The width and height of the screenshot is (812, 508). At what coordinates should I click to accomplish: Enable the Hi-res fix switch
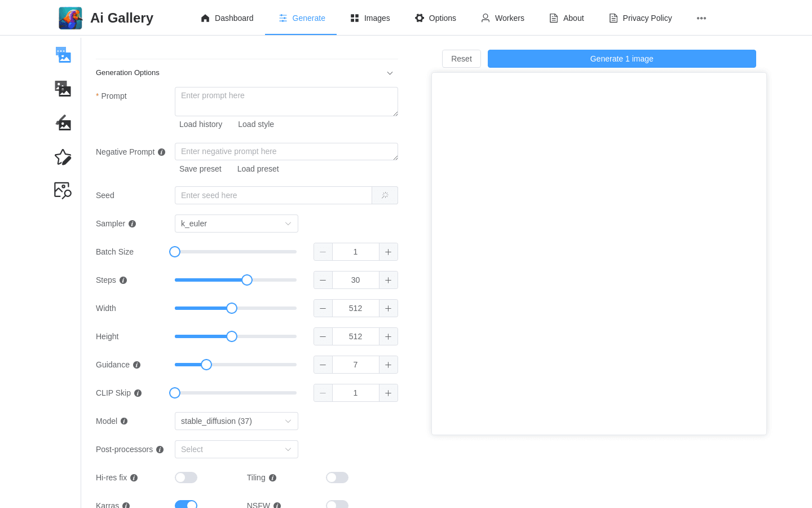tap(186, 478)
